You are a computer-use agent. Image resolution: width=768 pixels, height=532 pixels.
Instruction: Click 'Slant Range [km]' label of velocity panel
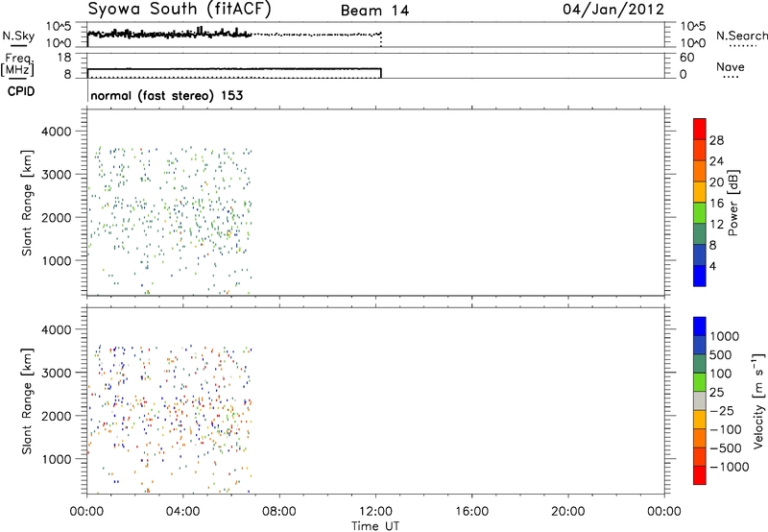point(27,400)
